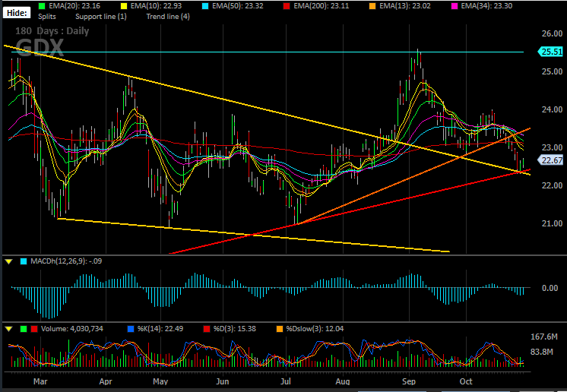This screenshot has height=392, width=567.
Task: Click the Apr date axis label
Action: pyautogui.click(x=106, y=381)
